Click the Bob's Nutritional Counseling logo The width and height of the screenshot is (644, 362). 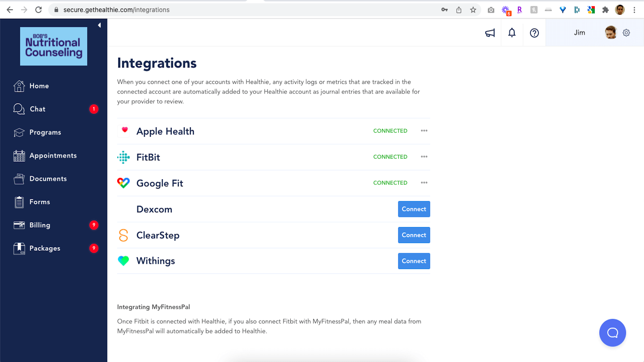[x=54, y=46]
